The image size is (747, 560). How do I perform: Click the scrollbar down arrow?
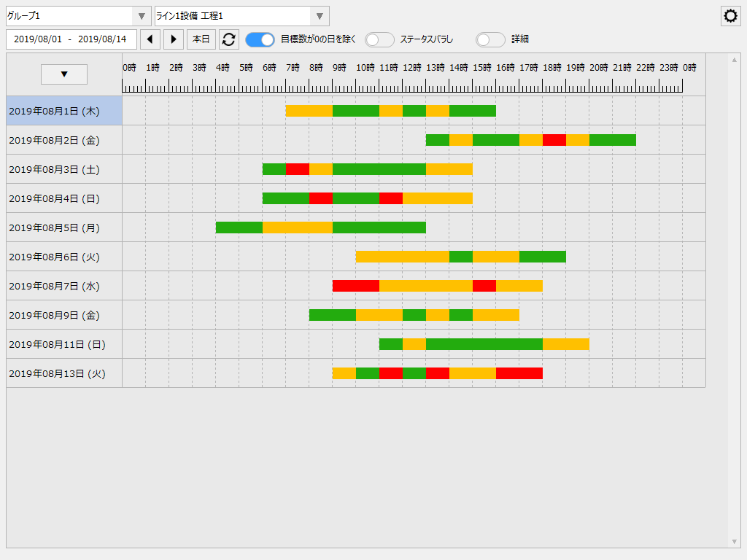tap(736, 541)
